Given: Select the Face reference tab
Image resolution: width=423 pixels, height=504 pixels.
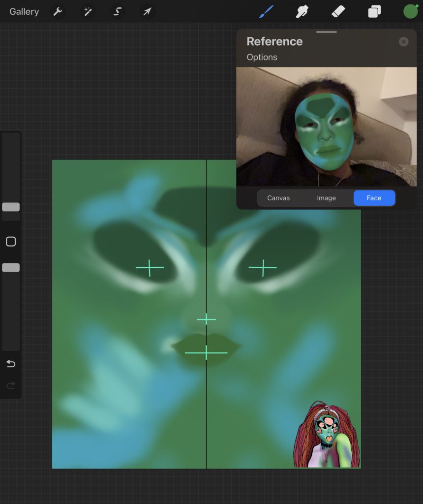Looking at the screenshot, I should pyautogui.click(x=374, y=198).
